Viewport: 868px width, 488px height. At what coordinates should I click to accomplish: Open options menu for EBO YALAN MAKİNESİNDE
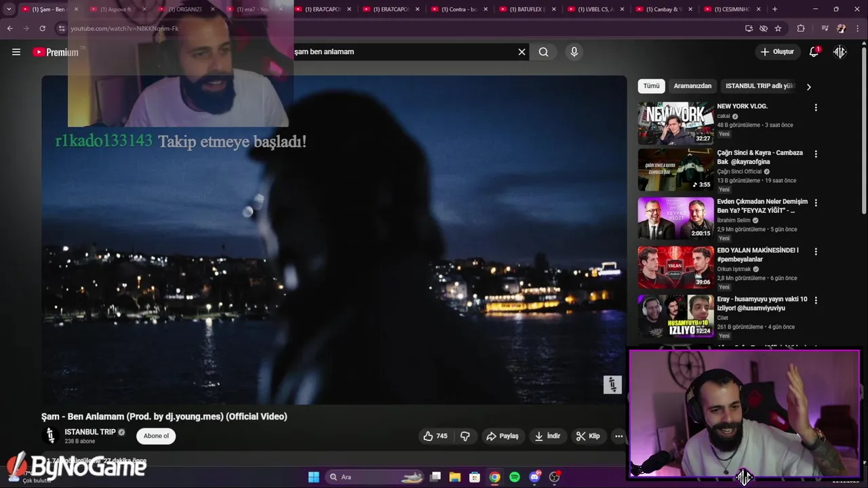[x=816, y=251]
